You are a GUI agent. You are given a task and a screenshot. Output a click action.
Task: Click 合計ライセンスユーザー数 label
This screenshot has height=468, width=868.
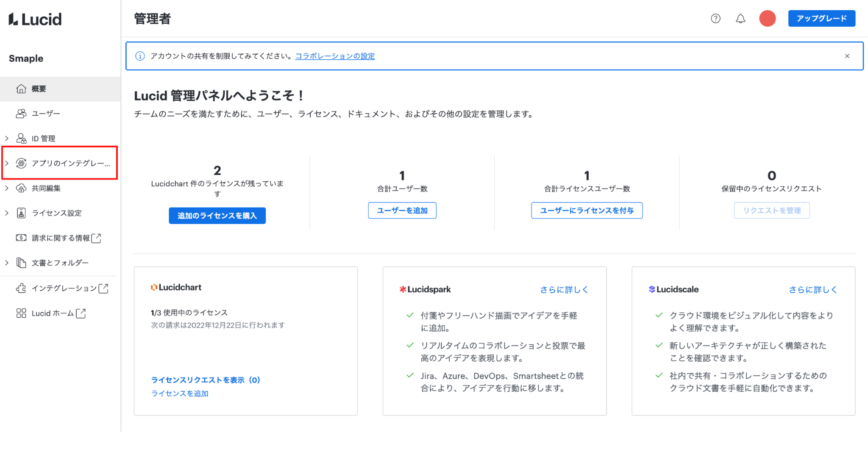point(587,189)
